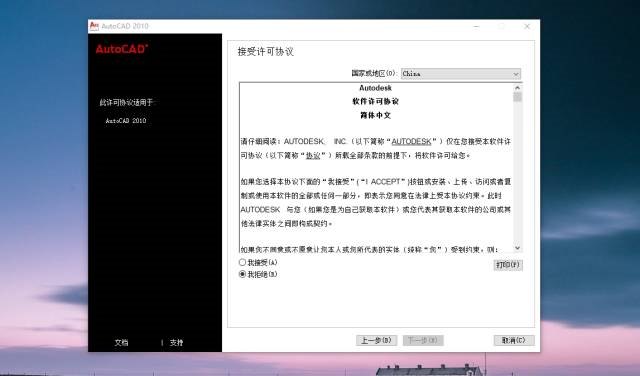Click the 上一步(B) button
This screenshot has height=376, width=640.
pos(376,340)
